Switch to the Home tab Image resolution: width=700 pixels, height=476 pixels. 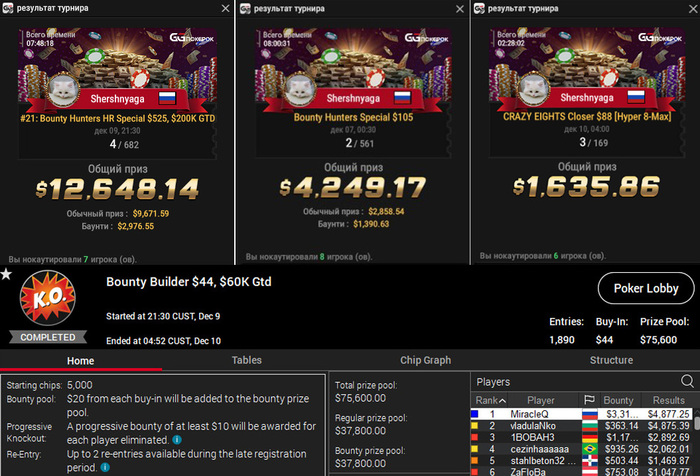coord(80,361)
